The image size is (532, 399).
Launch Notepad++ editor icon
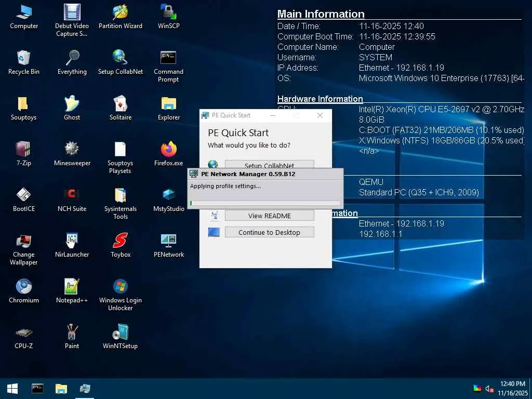tap(72, 291)
